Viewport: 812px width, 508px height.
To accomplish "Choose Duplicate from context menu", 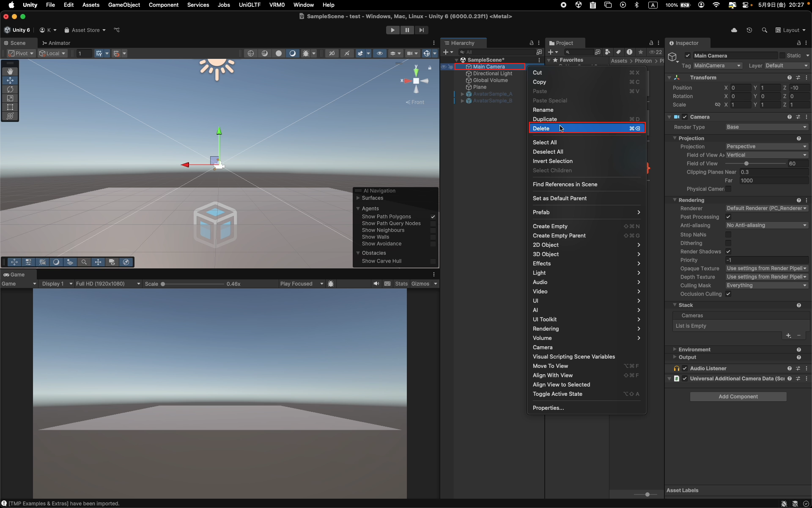I will 587,119.
